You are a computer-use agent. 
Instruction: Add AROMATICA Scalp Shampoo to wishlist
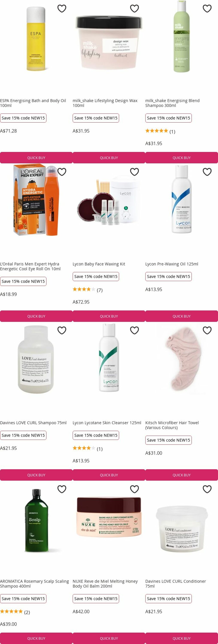click(62, 489)
